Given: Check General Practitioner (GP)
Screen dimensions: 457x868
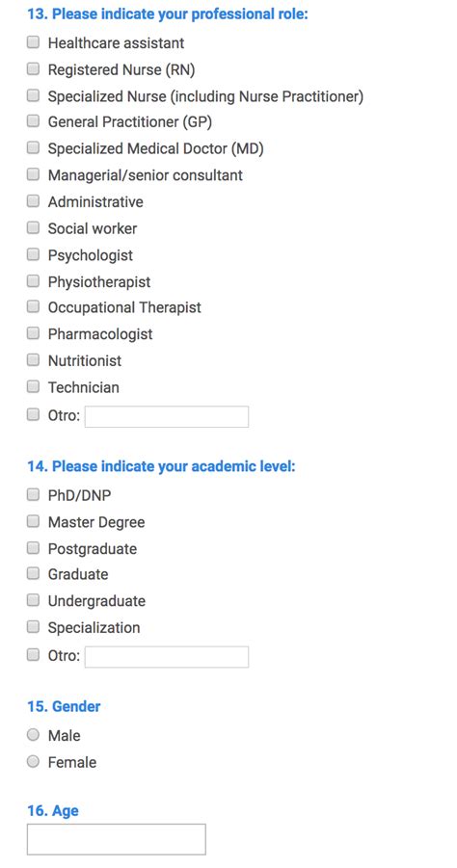Looking at the screenshot, I should click(x=33, y=120).
